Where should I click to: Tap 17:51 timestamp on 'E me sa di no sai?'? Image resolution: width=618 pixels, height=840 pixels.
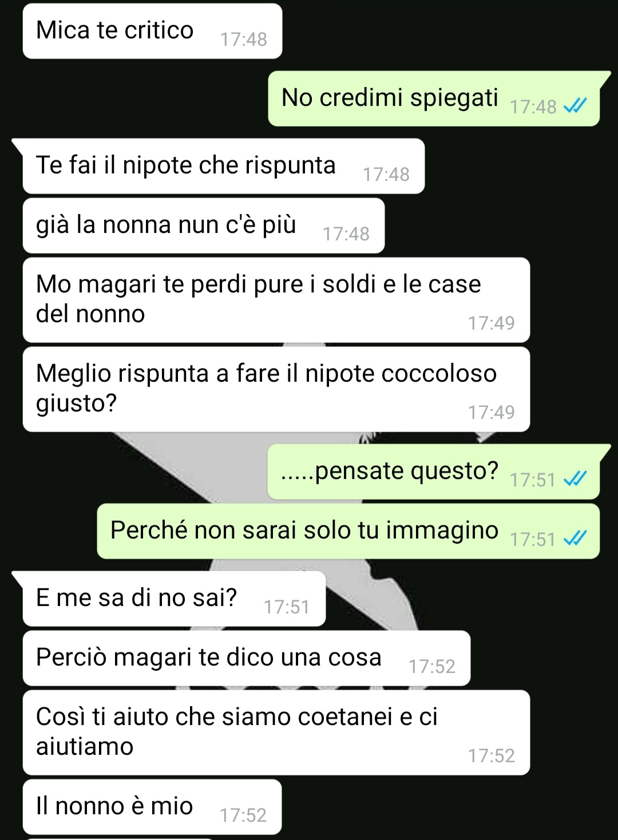287,607
